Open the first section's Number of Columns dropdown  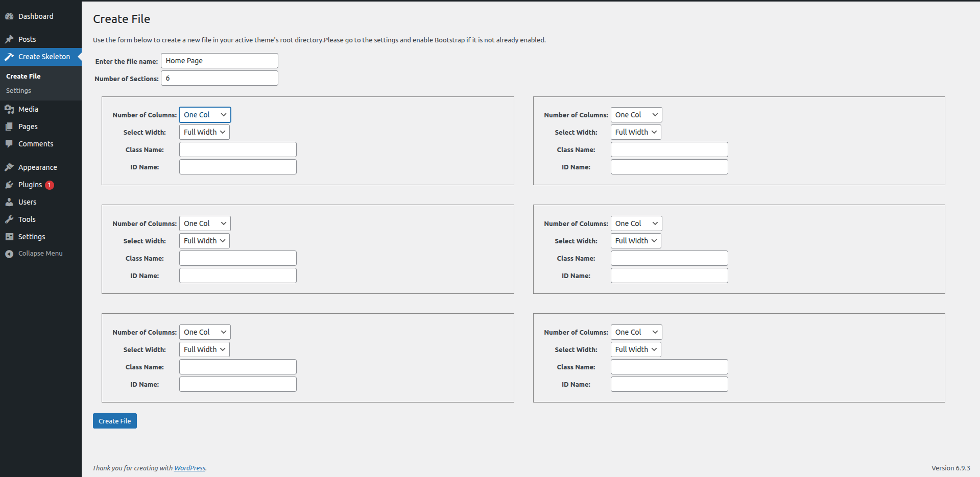pyautogui.click(x=204, y=114)
